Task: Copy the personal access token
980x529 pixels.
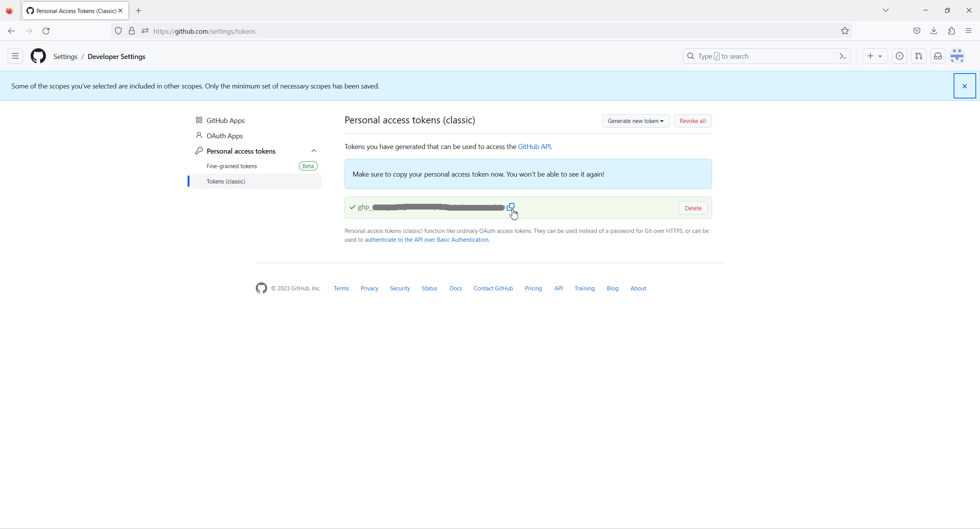Action: pos(511,207)
